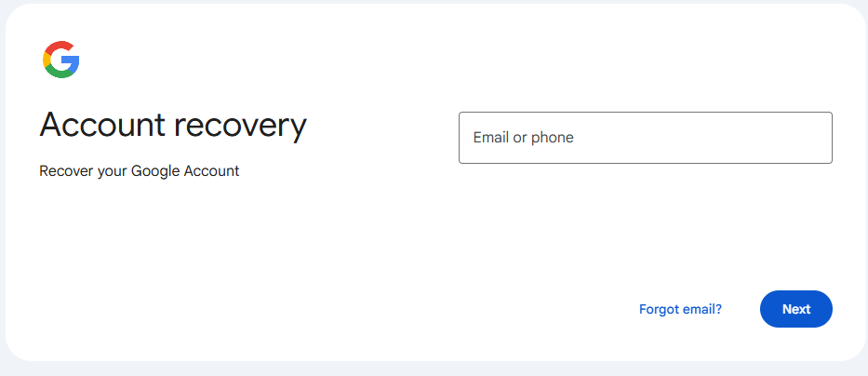Continue to next step with Next
868x376 pixels.
tap(795, 309)
